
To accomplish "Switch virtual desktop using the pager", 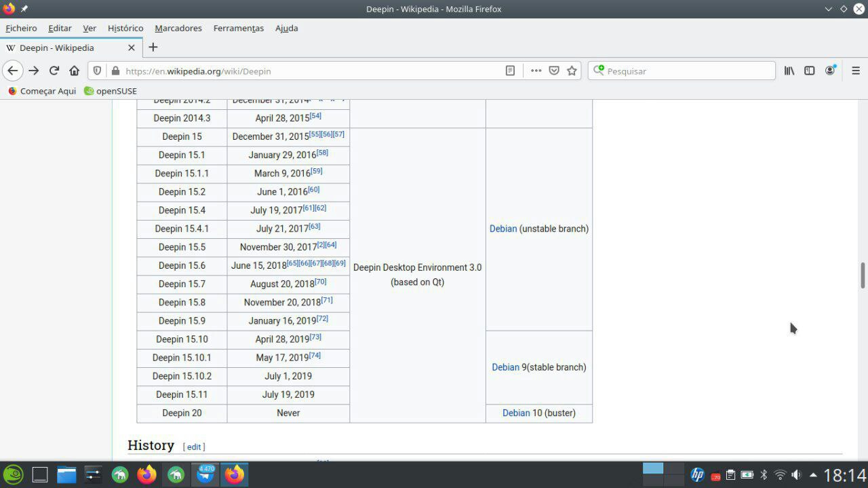I will click(x=663, y=474).
